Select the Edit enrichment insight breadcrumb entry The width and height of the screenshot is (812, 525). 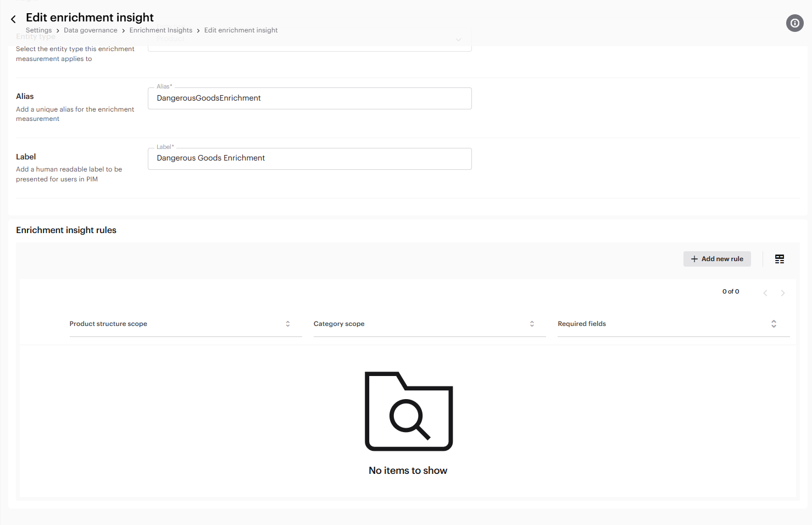coord(241,30)
